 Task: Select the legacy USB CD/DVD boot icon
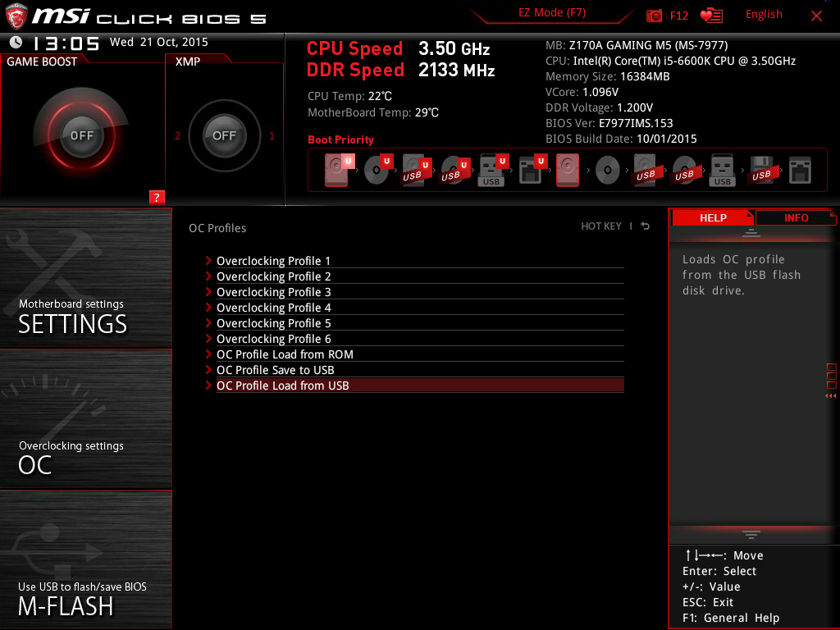coord(684,170)
